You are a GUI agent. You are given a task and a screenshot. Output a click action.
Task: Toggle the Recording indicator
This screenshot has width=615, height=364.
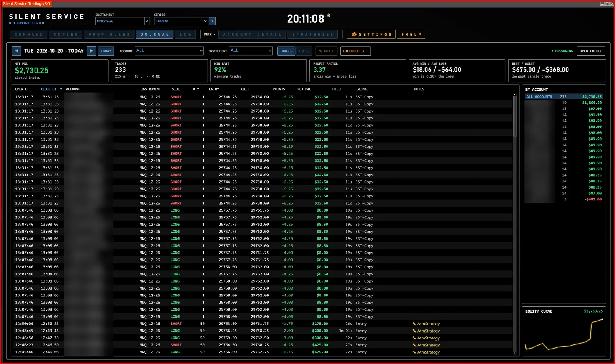click(x=562, y=51)
